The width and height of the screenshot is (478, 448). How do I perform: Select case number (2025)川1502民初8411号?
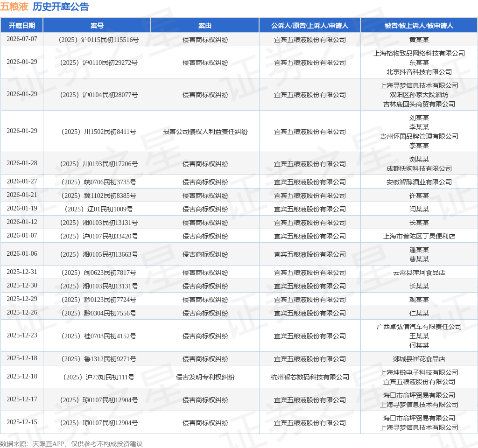click(97, 132)
